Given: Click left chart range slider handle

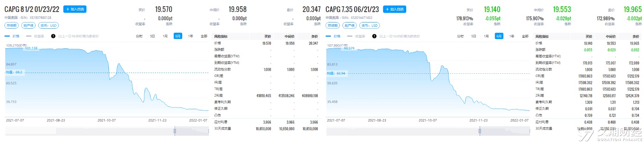Looking at the screenshot, I should [175, 131].
